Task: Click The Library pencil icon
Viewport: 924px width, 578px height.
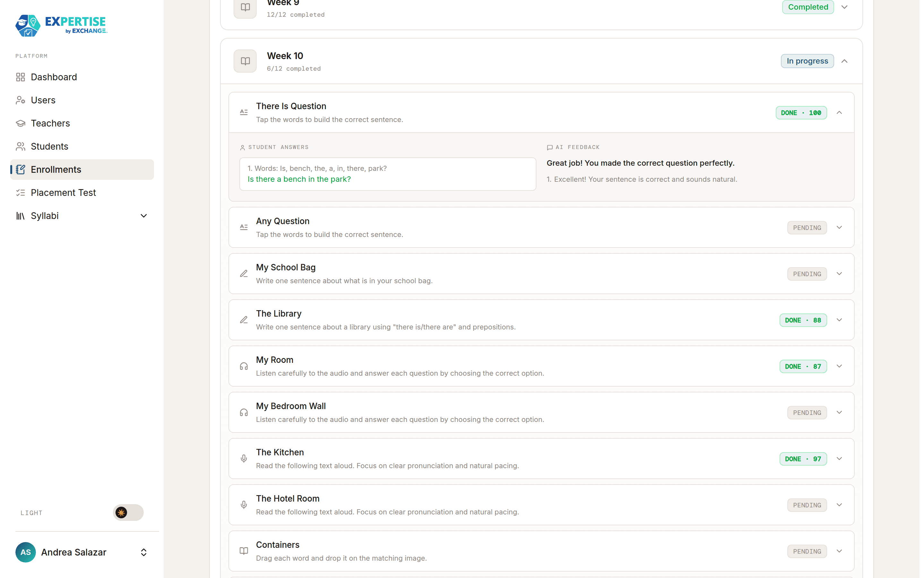Action: coord(244,320)
